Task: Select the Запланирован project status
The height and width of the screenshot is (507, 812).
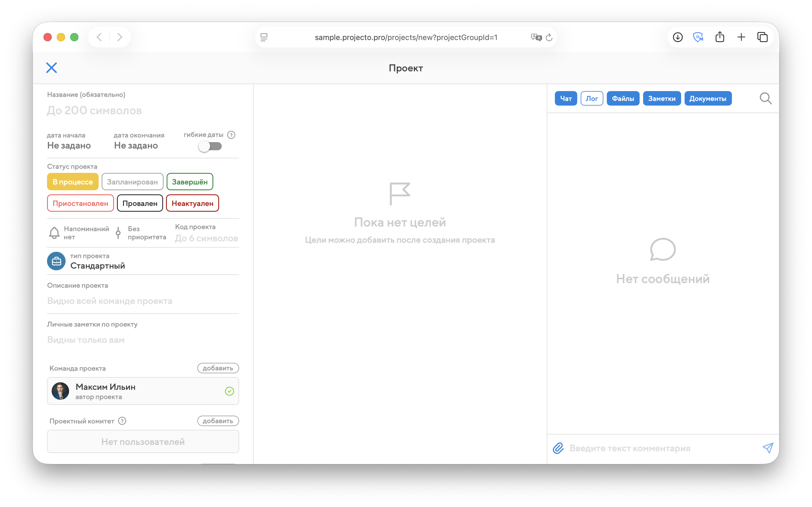Action: coord(132,182)
